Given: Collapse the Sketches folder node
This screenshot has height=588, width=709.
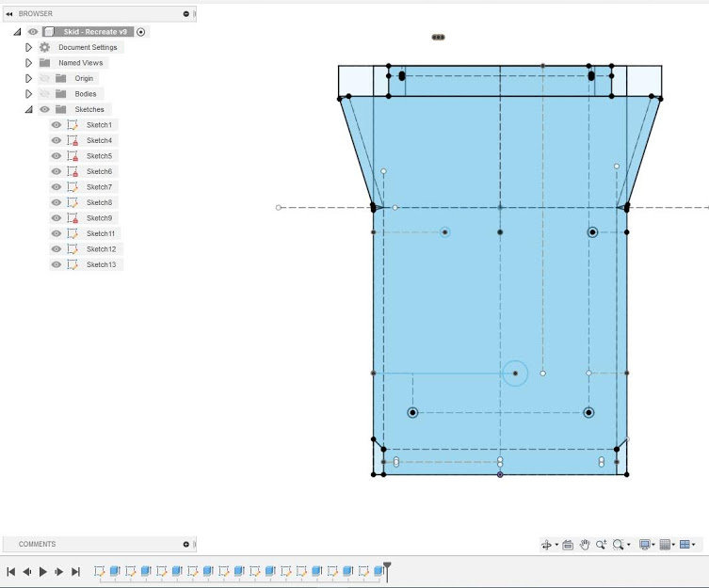Looking at the screenshot, I should pos(29,109).
